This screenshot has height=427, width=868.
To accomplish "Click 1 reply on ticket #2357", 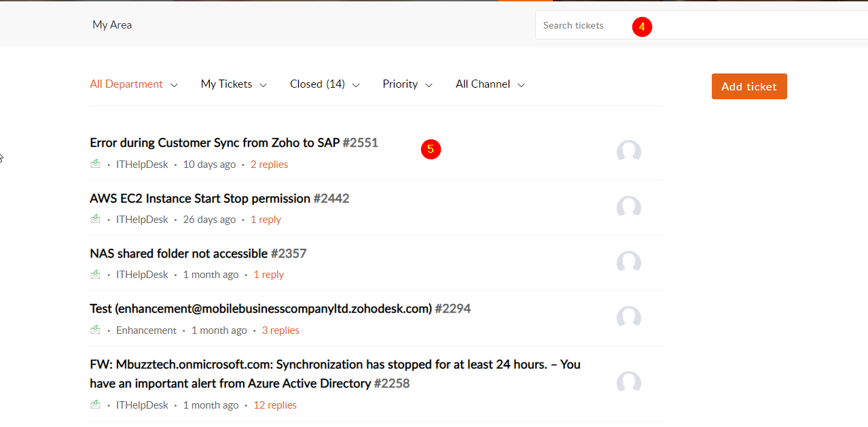I will [x=269, y=275].
